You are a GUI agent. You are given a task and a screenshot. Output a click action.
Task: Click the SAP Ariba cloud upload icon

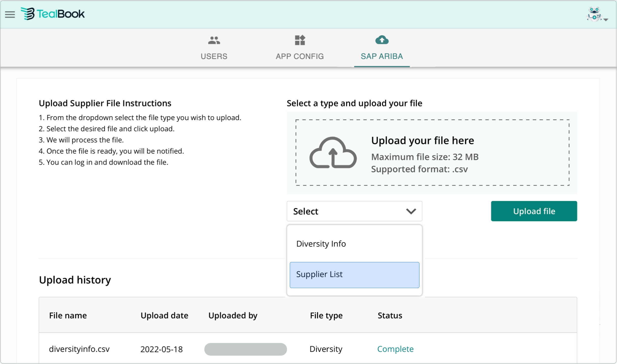(382, 40)
